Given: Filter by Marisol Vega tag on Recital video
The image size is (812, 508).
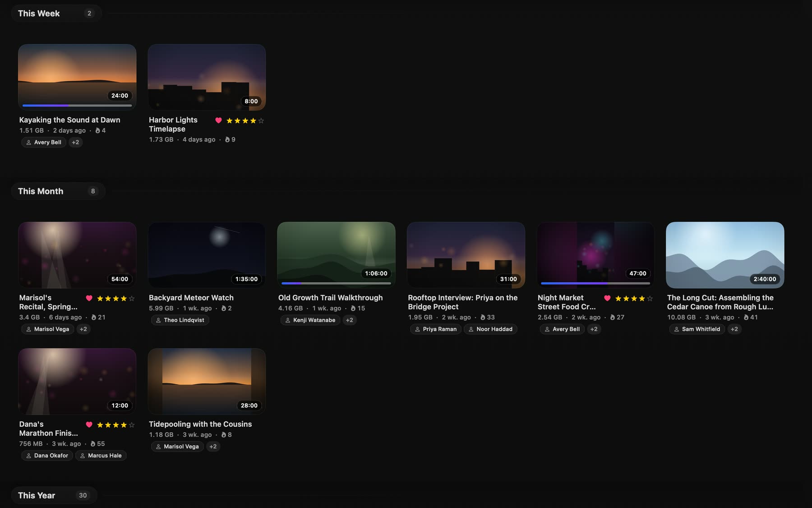Looking at the screenshot, I should pos(48,329).
